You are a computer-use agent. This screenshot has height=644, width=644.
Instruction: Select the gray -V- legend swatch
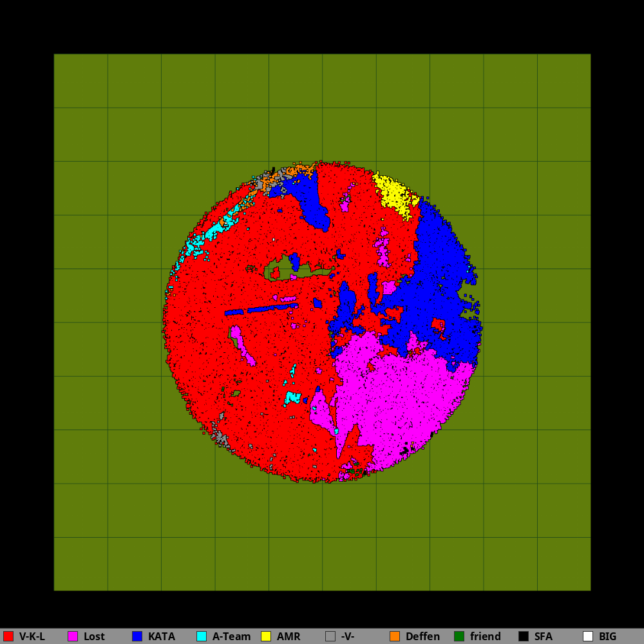pyautogui.click(x=330, y=636)
